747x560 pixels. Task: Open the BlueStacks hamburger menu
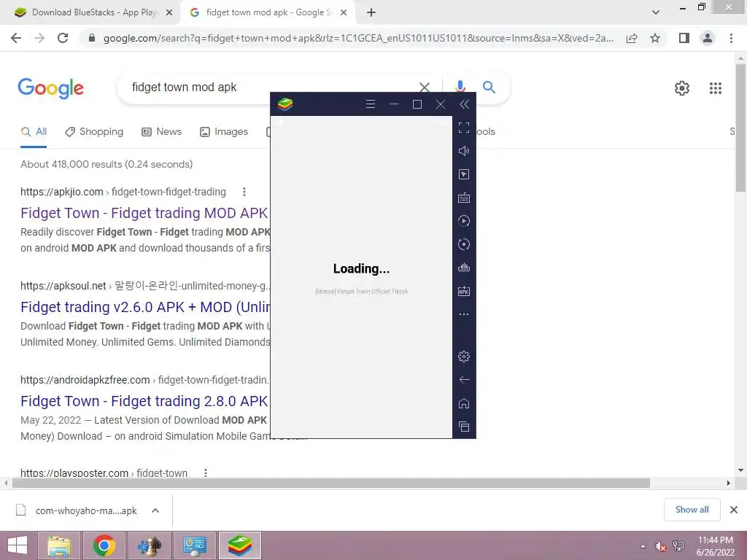(x=370, y=104)
